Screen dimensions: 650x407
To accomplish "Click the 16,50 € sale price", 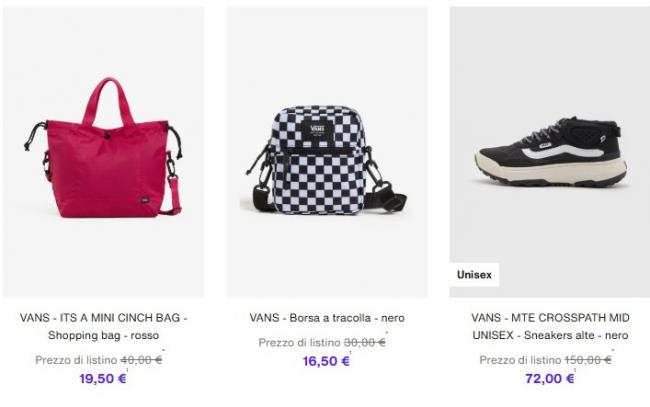I will (326, 361).
